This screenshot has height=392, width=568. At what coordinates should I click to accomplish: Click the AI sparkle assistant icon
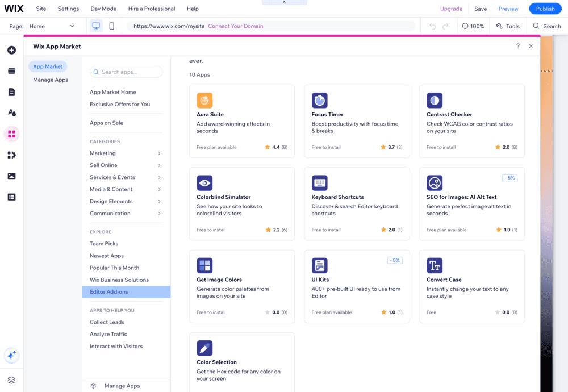pyautogui.click(x=11, y=355)
